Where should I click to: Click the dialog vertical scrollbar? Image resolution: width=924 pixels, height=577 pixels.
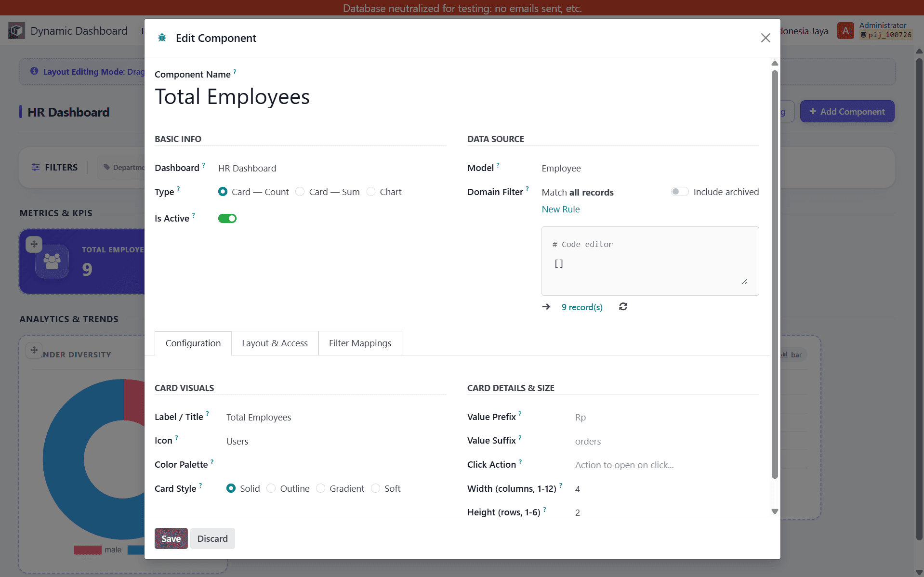(x=775, y=275)
